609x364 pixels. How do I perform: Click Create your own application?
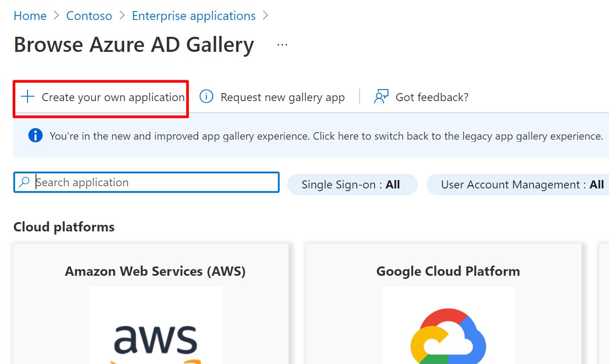point(113,97)
